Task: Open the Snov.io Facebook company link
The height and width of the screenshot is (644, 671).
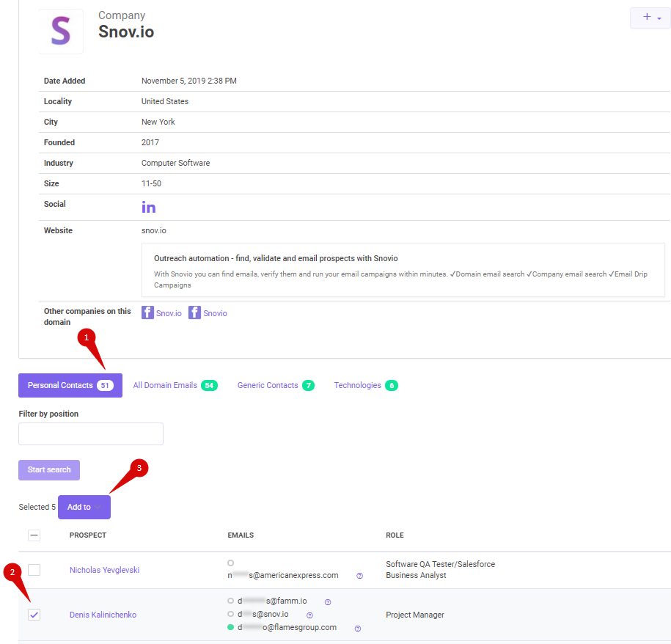Action: [x=169, y=313]
